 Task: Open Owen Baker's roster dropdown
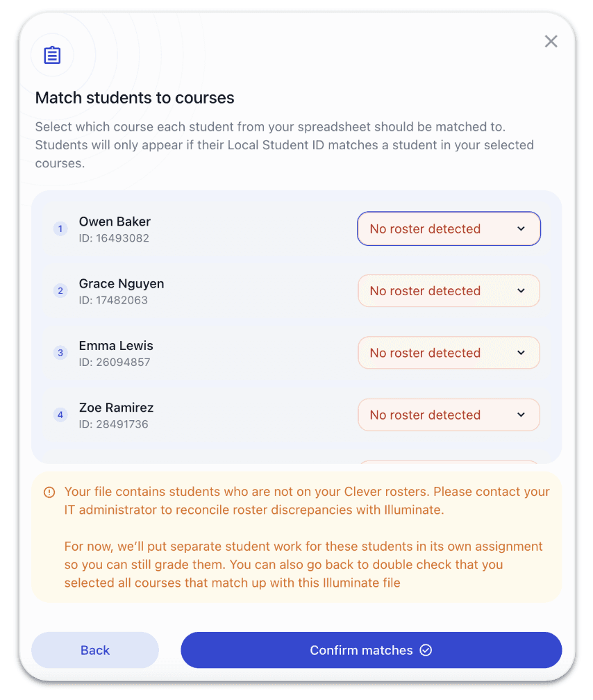(x=448, y=229)
